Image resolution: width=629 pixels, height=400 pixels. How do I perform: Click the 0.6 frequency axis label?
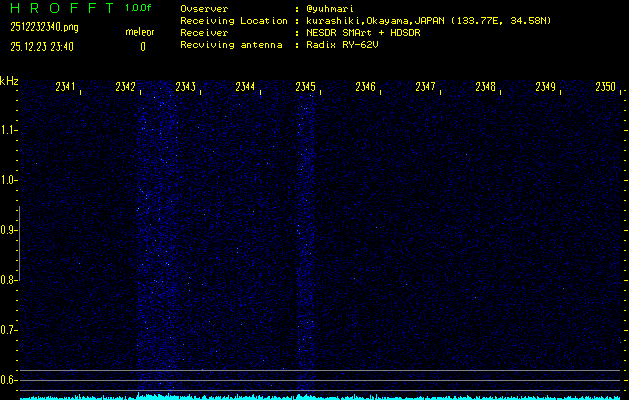[8, 380]
